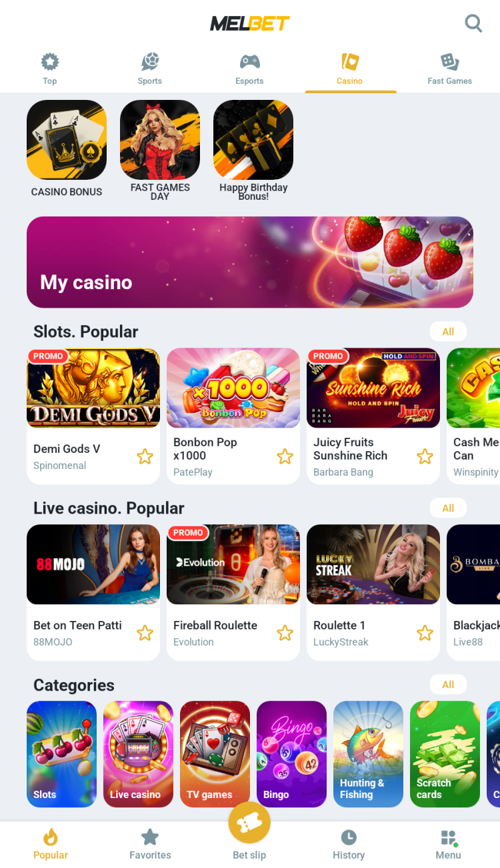Toggle favorite star for Bonbon Pop x1000
Viewport: 500px width, 868px height.
pyautogui.click(x=285, y=456)
